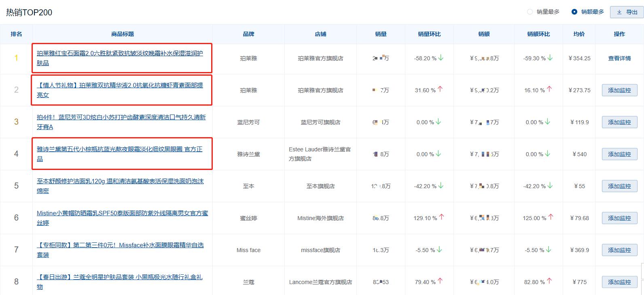Click the 销额 column header
The width and height of the screenshot is (644, 295).
click(484, 34)
